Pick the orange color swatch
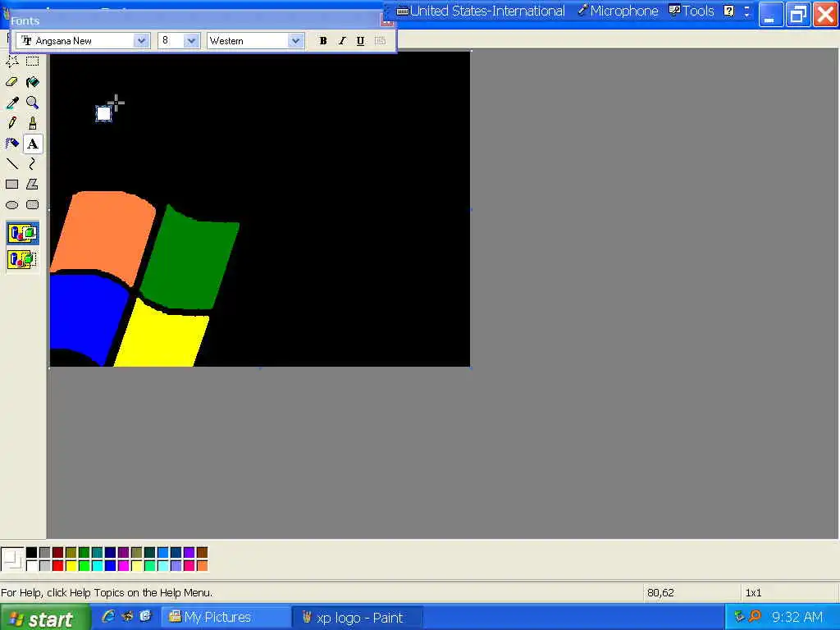 tap(202, 566)
